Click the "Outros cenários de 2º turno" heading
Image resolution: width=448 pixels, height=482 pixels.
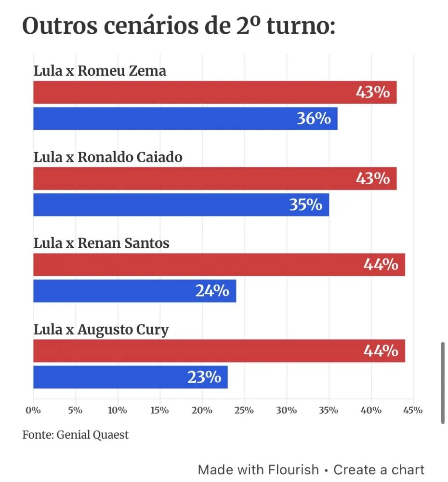179,27
